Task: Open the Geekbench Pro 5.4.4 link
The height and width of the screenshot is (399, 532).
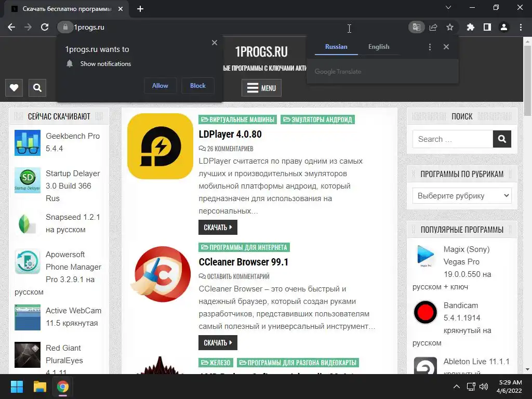Action: pos(73,142)
